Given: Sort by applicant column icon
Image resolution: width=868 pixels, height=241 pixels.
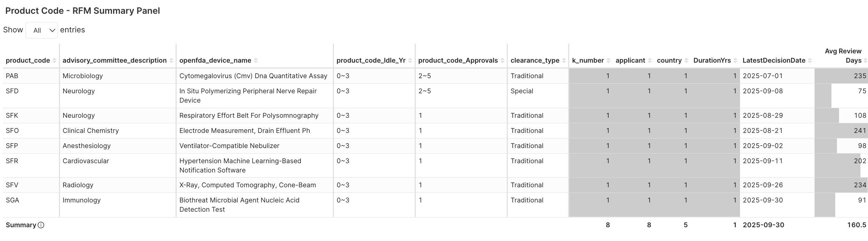Looking at the screenshot, I should coord(650,61).
